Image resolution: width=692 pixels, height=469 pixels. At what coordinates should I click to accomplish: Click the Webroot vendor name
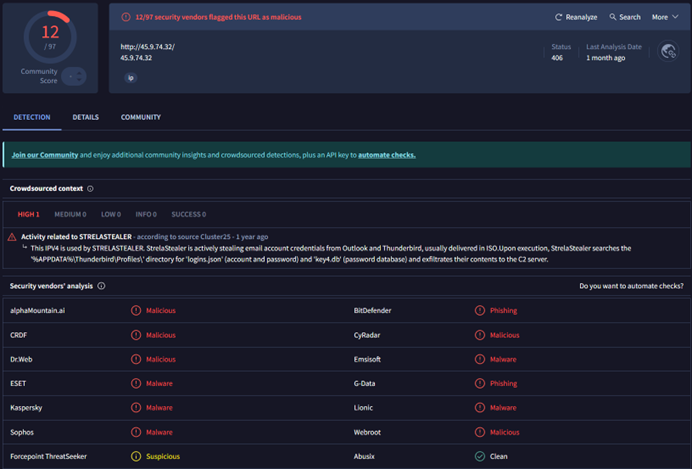point(367,432)
